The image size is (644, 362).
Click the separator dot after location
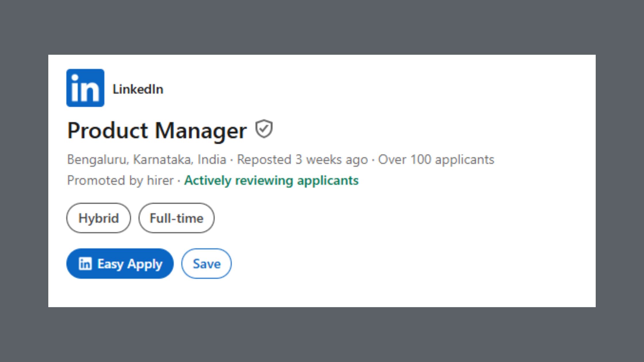pyautogui.click(x=232, y=159)
